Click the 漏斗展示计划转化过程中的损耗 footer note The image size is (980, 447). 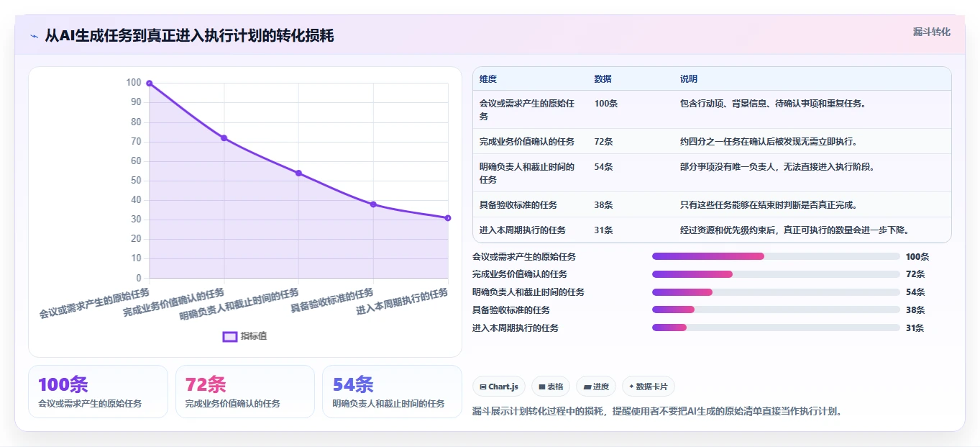pos(656,412)
